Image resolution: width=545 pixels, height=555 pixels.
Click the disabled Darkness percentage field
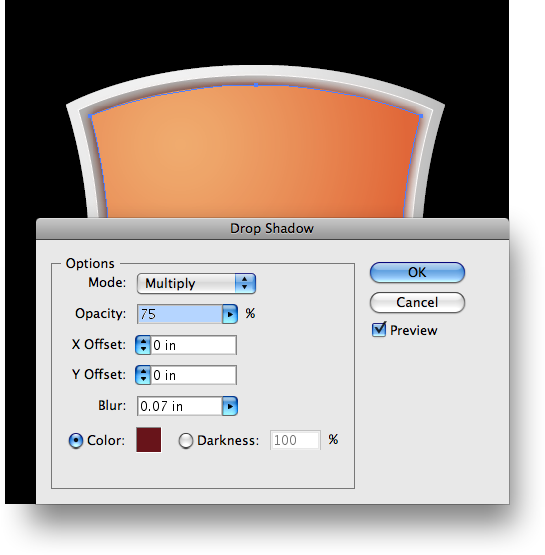(296, 440)
